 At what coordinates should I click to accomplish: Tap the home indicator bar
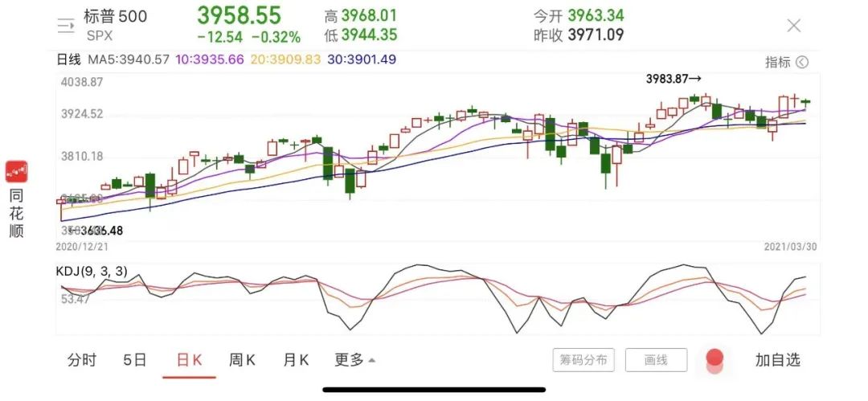pos(434,390)
